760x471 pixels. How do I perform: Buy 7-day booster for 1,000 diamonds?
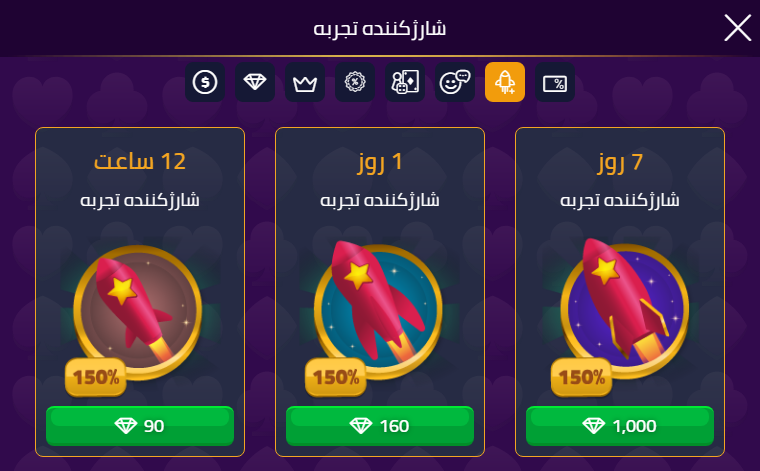[620, 426]
